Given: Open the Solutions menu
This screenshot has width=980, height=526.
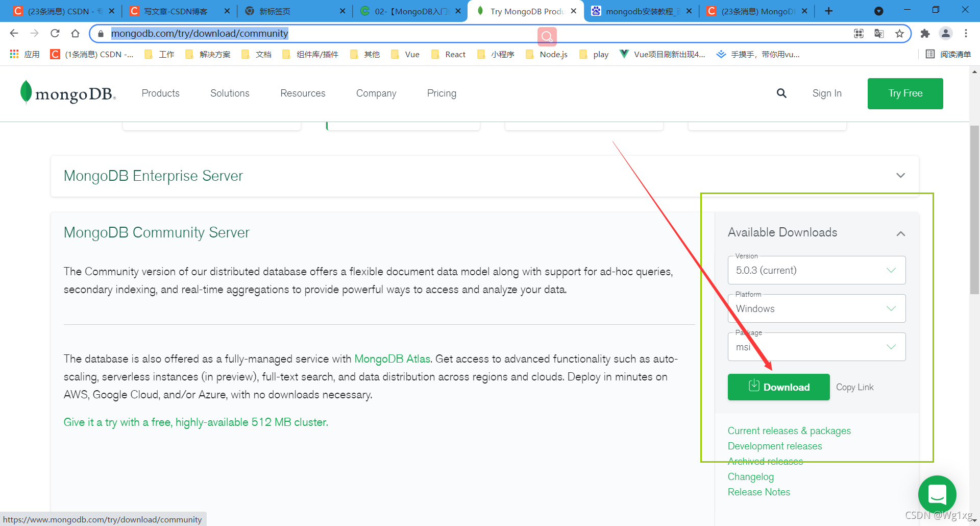Looking at the screenshot, I should [x=230, y=93].
